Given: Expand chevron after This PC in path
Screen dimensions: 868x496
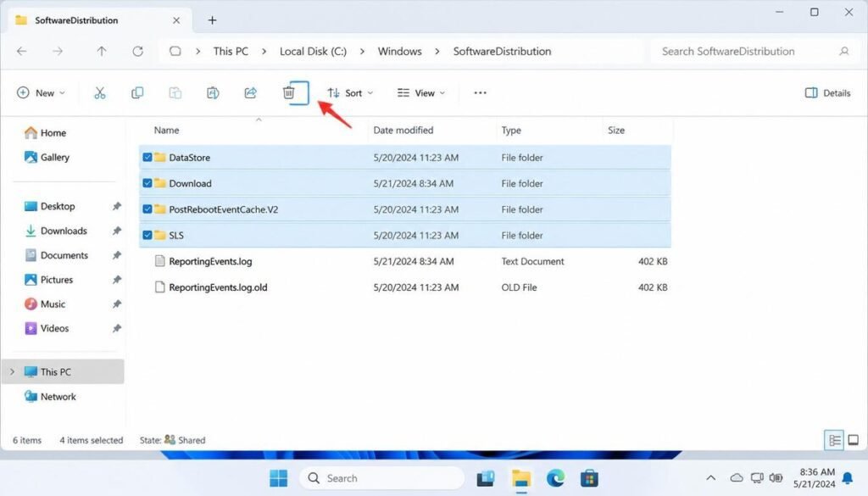Looking at the screenshot, I should coord(264,51).
